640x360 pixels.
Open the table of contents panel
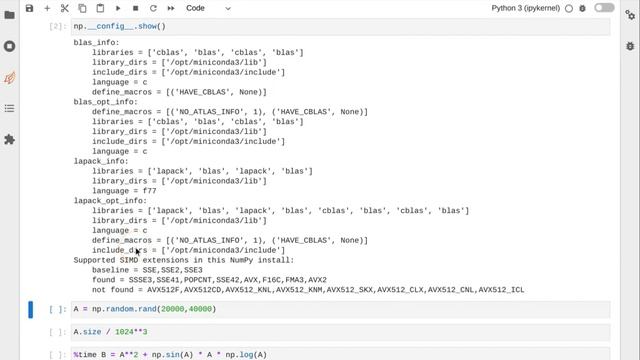(9, 108)
